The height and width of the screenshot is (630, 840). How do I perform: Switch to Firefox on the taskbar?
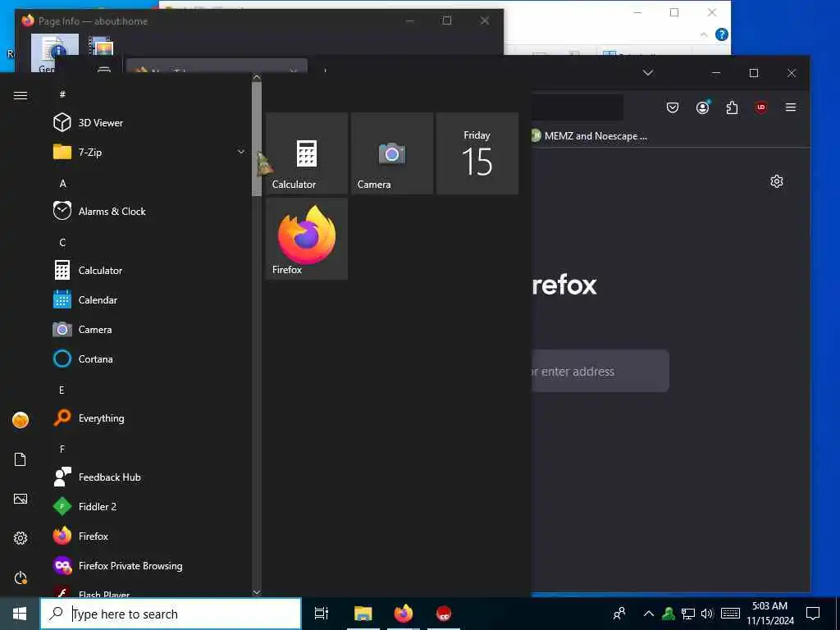(x=404, y=614)
